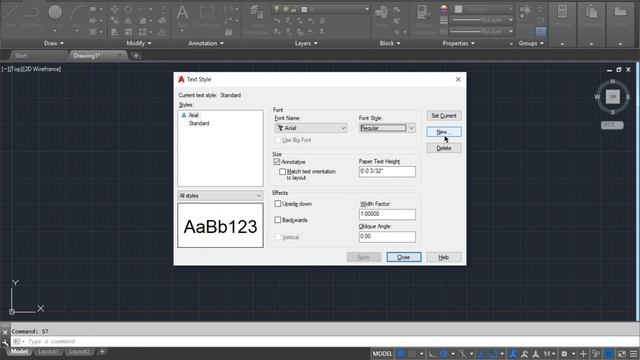Open the All styles filter dropdown
Screen dimensions: 640x360
(220, 196)
